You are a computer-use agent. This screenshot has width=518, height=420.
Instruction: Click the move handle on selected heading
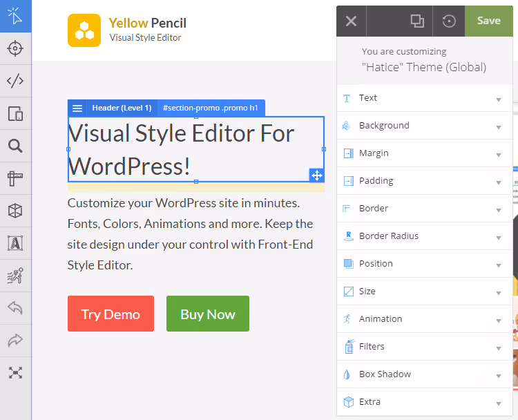[x=316, y=175]
